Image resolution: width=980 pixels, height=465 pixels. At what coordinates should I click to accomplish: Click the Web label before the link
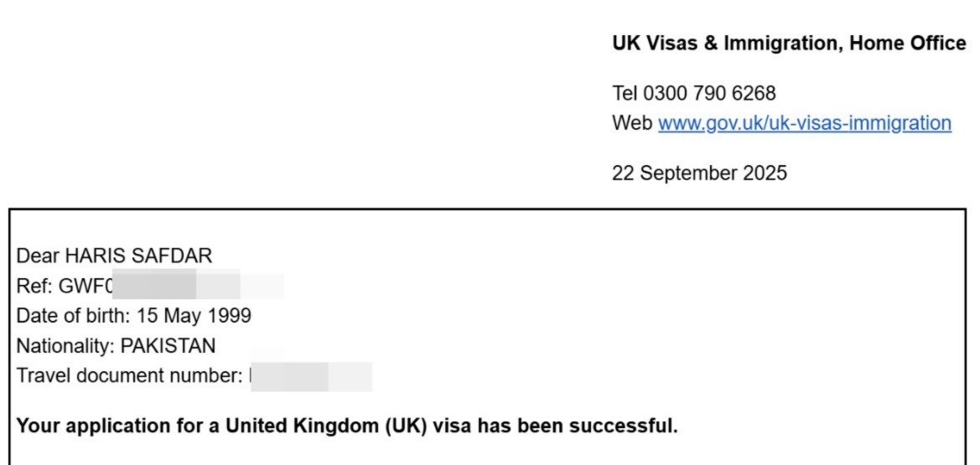coord(632,124)
